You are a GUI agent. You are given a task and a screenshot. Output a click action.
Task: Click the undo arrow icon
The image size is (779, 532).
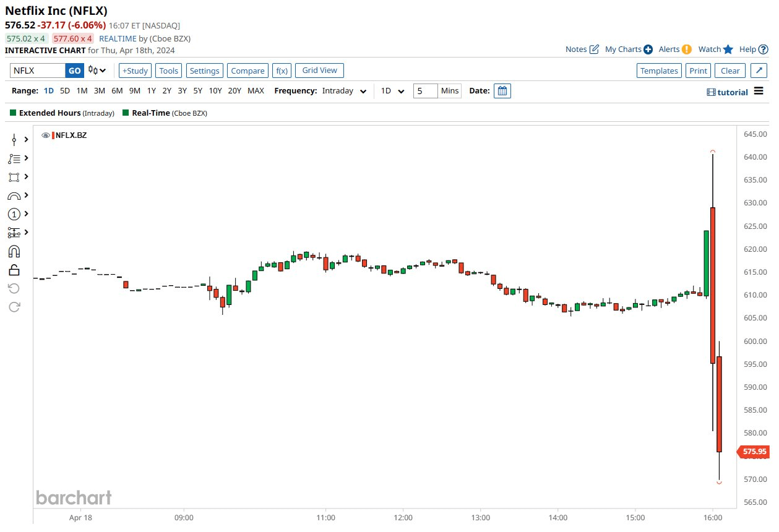[x=13, y=288]
